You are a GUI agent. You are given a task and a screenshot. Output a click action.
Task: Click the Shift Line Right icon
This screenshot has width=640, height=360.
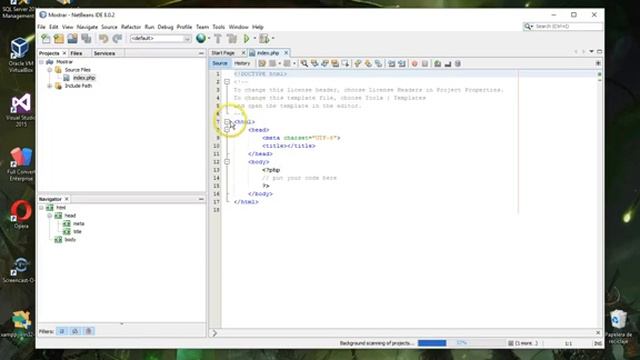click(401, 64)
